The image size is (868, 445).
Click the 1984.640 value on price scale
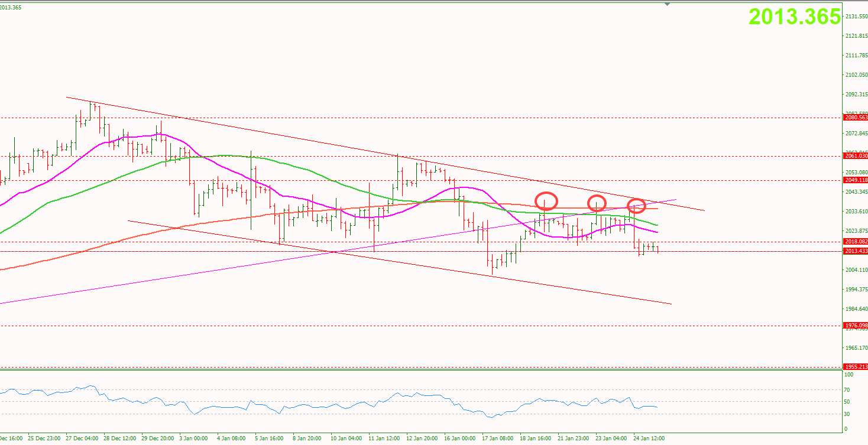coord(856,309)
